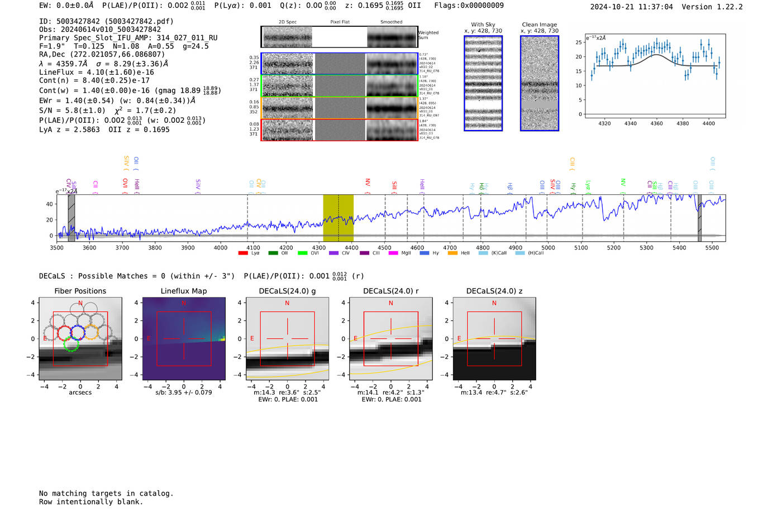
Task: Click the lime OVI legend swatch
Action: (303, 253)
